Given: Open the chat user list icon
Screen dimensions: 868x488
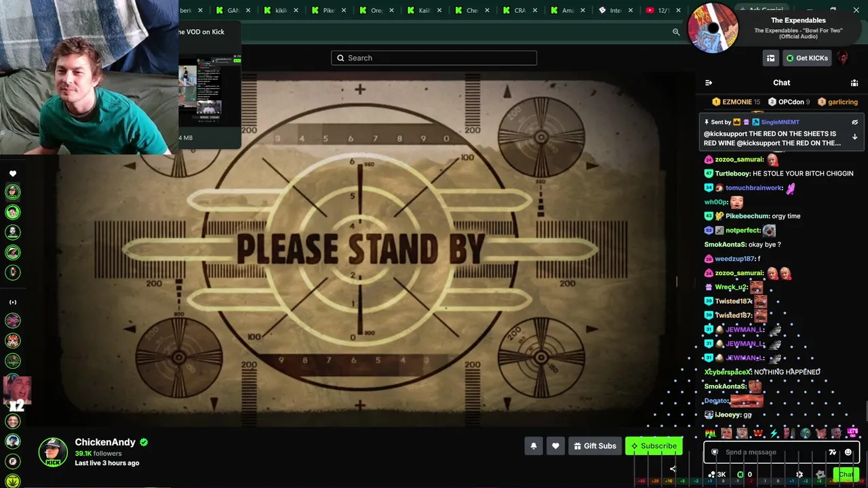Looking at the screenshot, I should 854,83.
